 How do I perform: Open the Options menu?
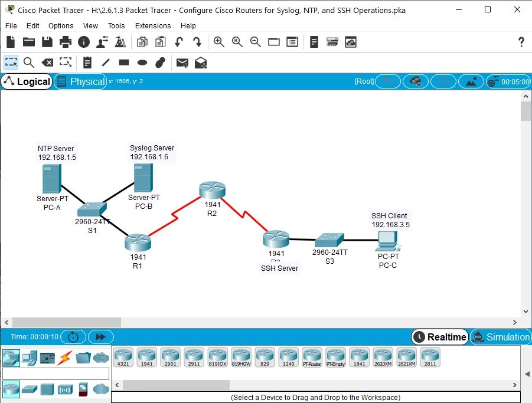pos(61,26)
